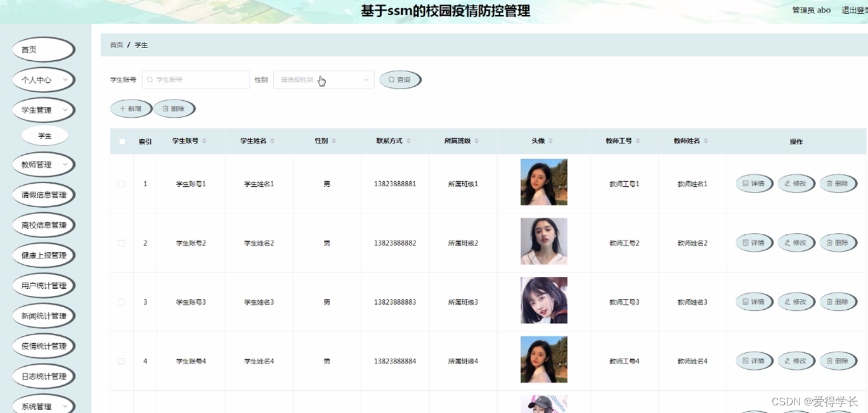Click cell 教师姓名4

692,362
